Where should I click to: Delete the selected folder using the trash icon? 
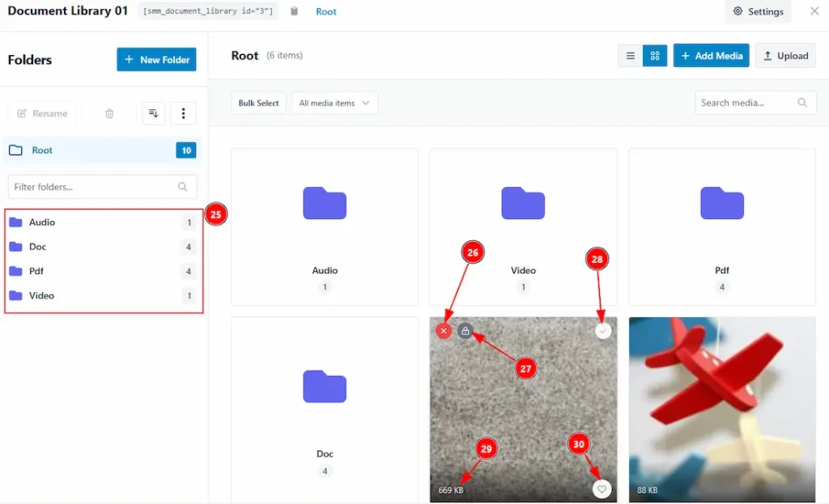108,113
